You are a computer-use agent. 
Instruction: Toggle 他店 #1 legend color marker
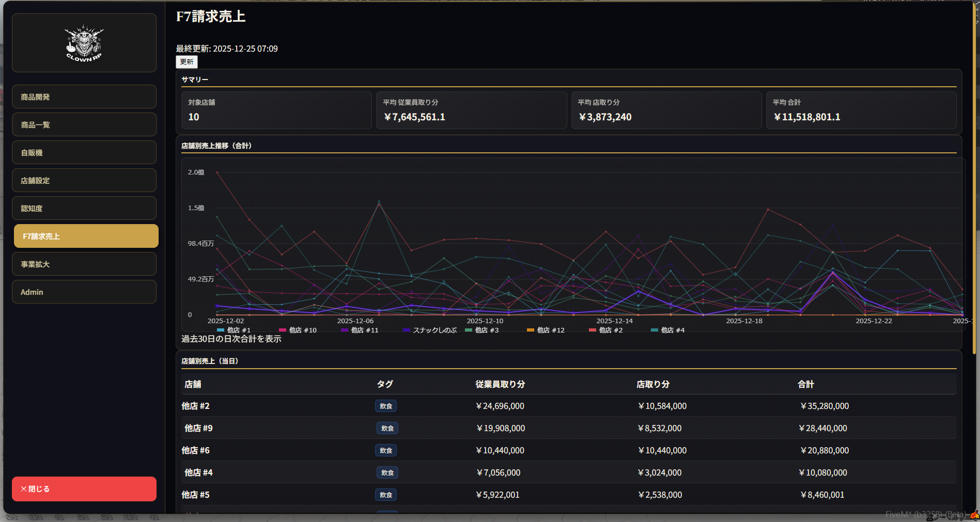point(221,330)
